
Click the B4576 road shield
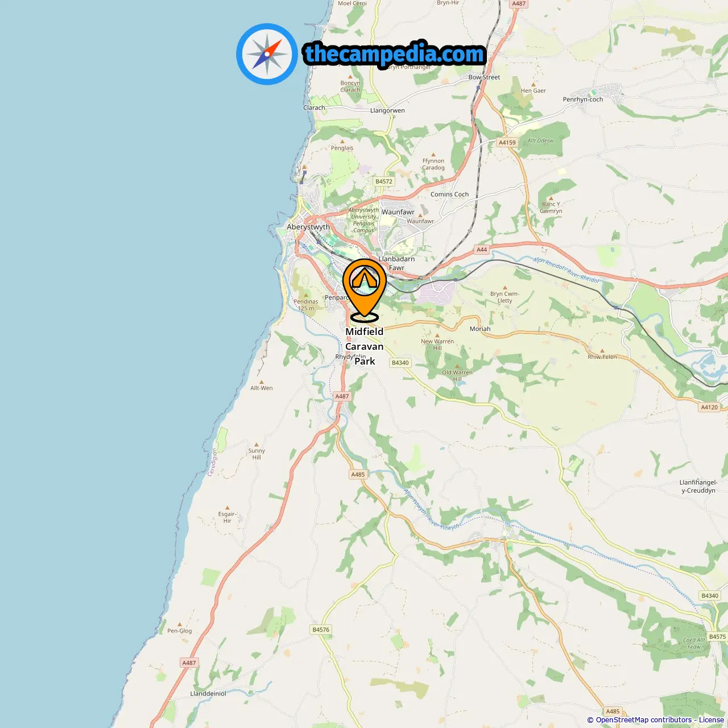pyautogui.click(x=321, y=630)
